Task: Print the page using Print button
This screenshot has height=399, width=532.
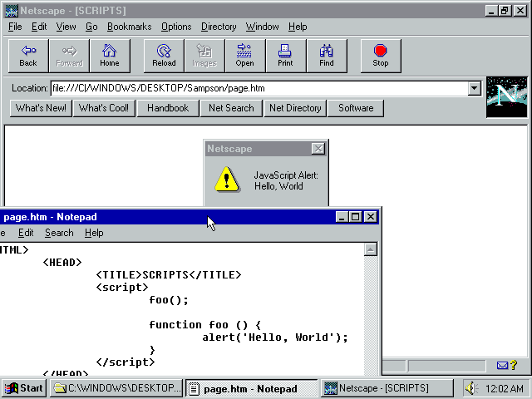Action: click(x=286, y=56)
